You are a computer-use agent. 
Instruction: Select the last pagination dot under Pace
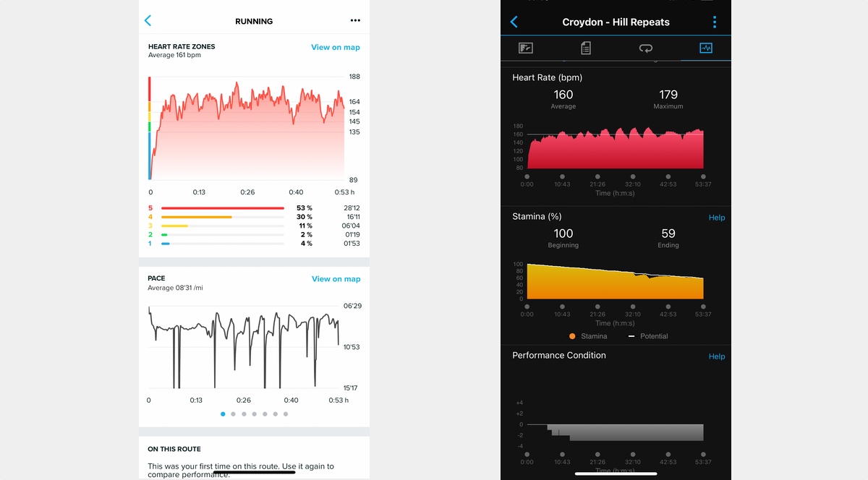click(286, 414)
